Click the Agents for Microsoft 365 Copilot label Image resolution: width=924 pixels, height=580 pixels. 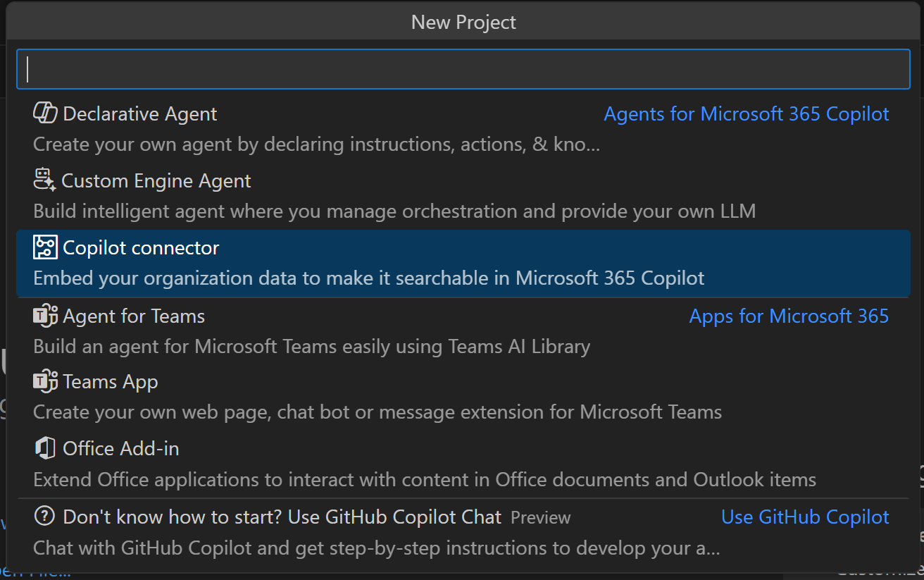pyautogui.click(x=747, y=114)
